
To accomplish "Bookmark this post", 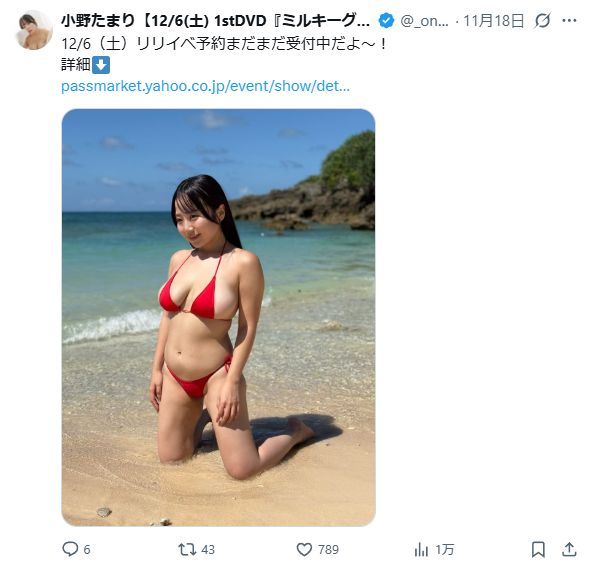I will [x=538, y=549].
